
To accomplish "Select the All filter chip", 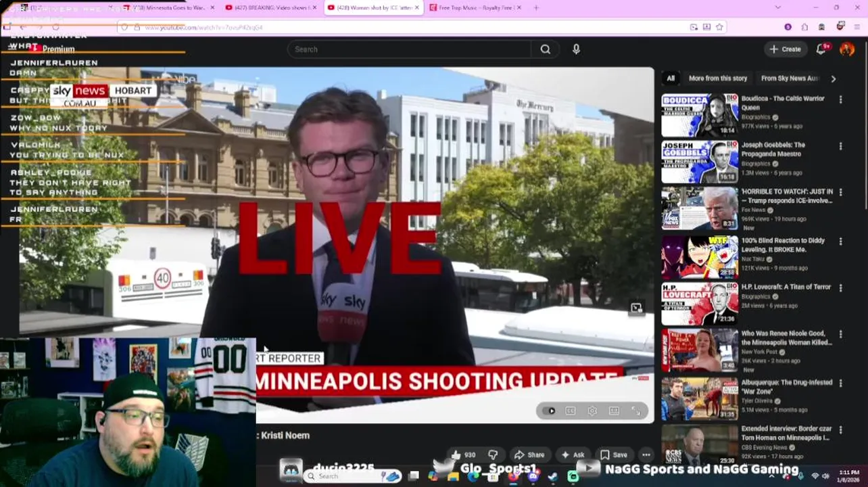I will pyautogui.click(x=671, y=78).
